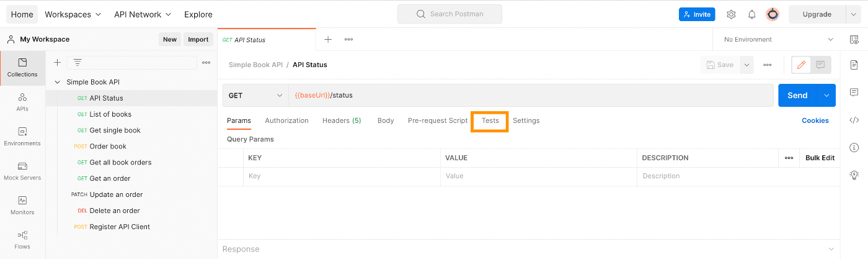This screenshot has width=868, height=259.
Task: Switch to the Headers tab
Action: (342, 120)
